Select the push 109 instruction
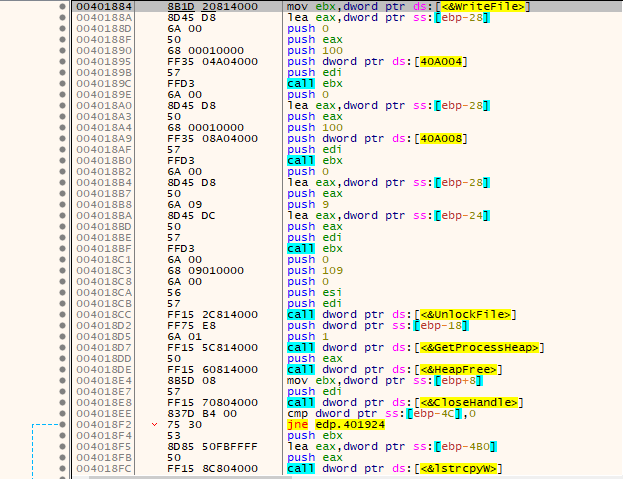623x479 pixels. pos(315,270)
